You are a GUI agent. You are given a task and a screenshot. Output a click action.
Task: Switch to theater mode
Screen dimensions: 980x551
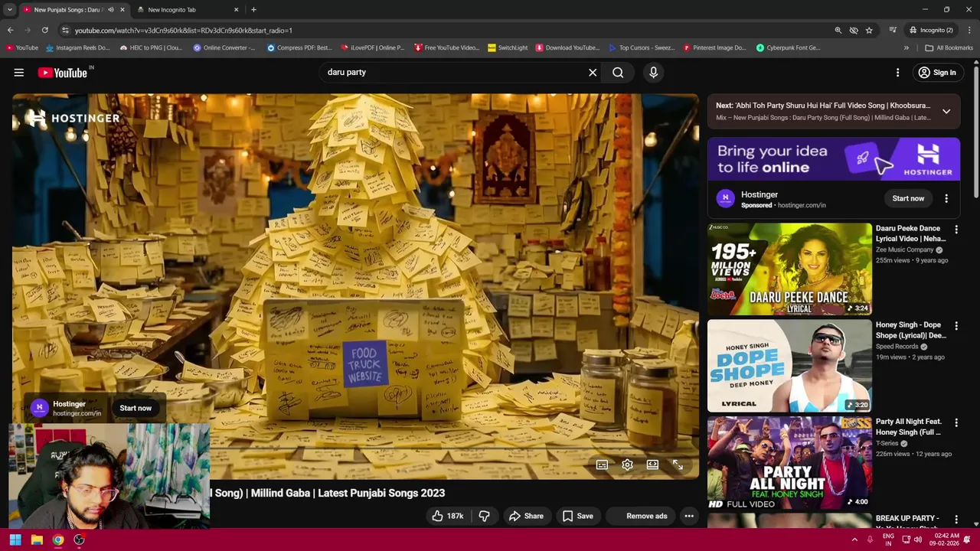[652, 465]
